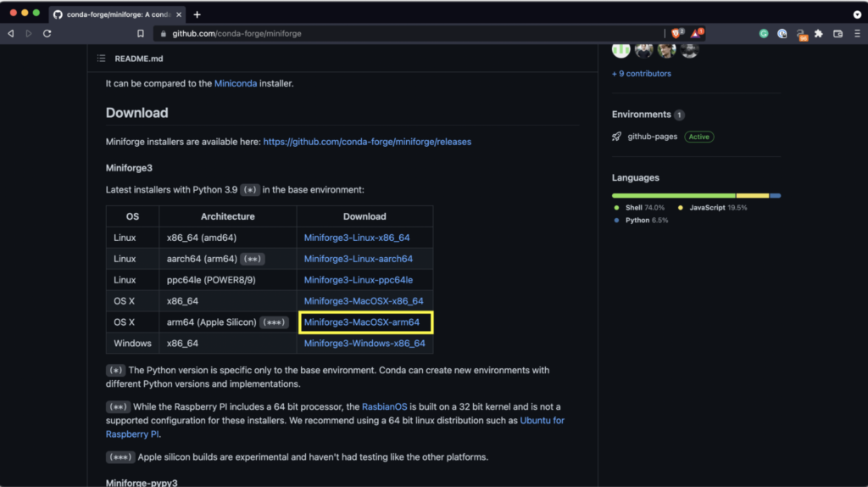Open the Brave Rewards triangle icon
This screenshot has width=868, height=487.
pyautogui.click(x=697, y=33)
